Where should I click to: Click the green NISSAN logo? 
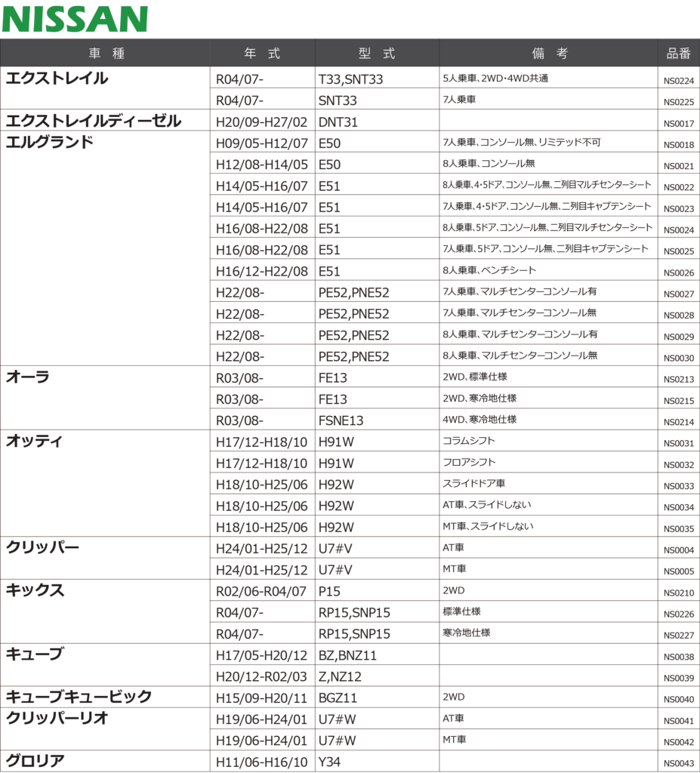click(75, 19)
